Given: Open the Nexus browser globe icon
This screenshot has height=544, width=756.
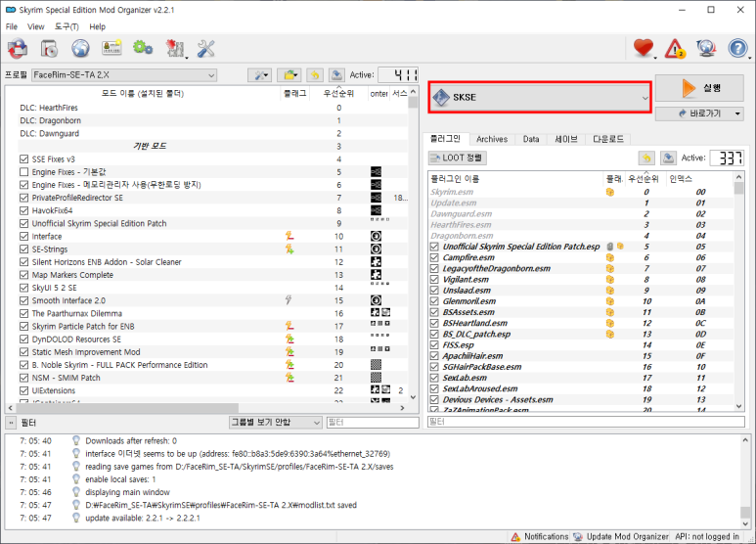Looking at the screenshot, I should (80, 48).
